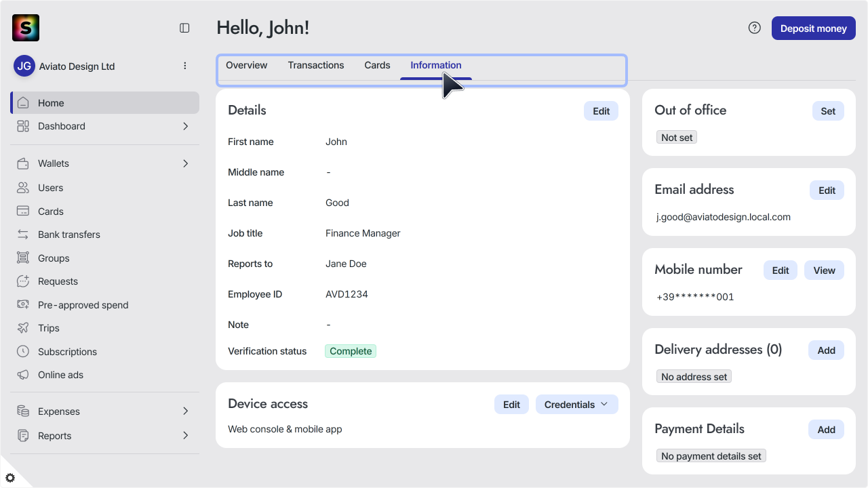Click the Aviato Design Ltd company name
Screen dimensions: 868x488
click(77, 66)
